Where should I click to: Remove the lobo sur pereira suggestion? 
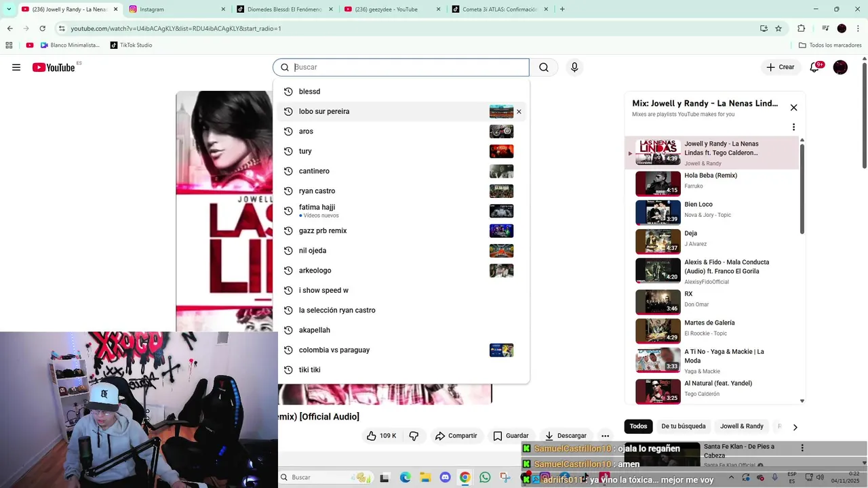click(x=519, y=112)
